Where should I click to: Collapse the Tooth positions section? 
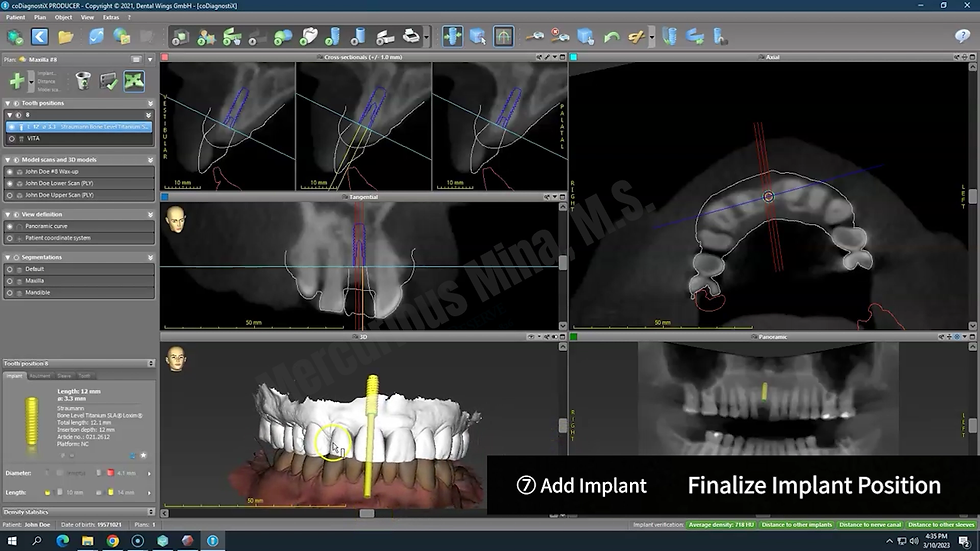9,103
